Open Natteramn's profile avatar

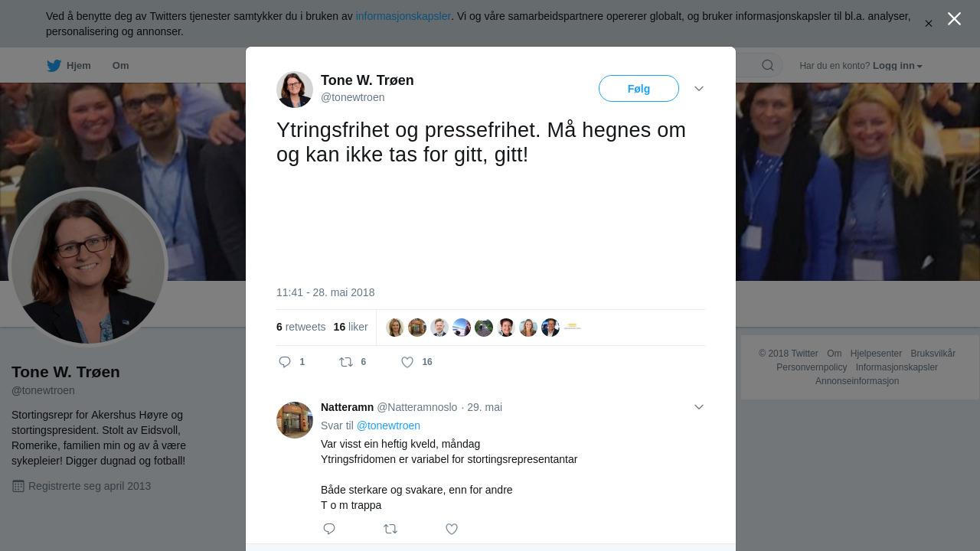(295, 420)
